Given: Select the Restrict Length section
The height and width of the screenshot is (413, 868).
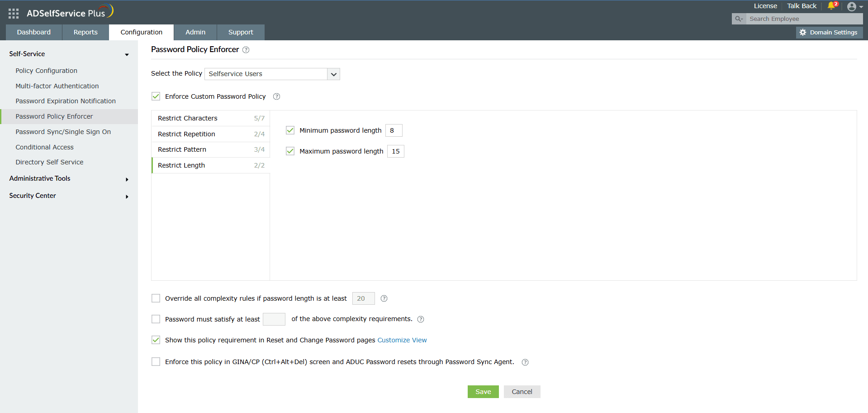Looking at the screenshot, I should [211, 165].
